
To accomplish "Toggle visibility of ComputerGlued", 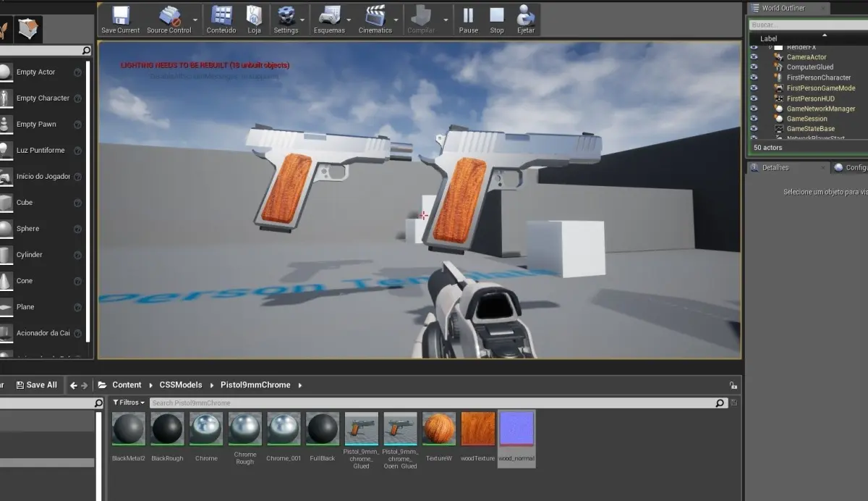I will (x=754, y=67).
